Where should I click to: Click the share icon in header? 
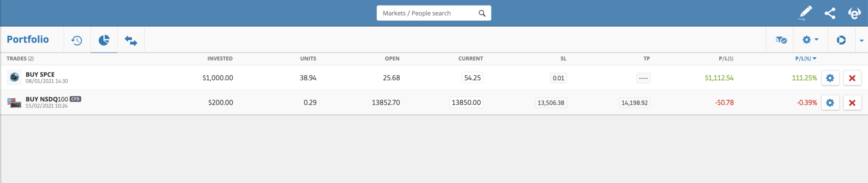click(830, 13)
